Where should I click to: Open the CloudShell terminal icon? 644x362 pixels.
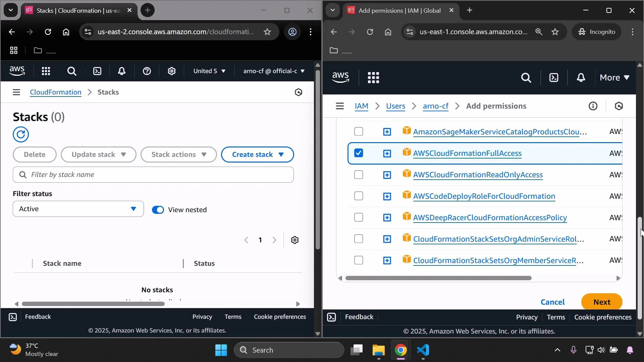(98, 71)
